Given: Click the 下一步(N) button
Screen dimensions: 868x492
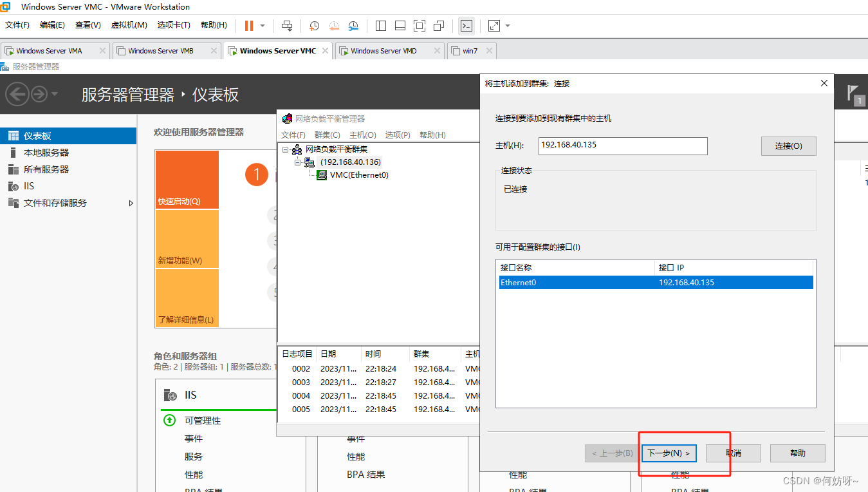Looking at the screenshot, I should point(669,453).
